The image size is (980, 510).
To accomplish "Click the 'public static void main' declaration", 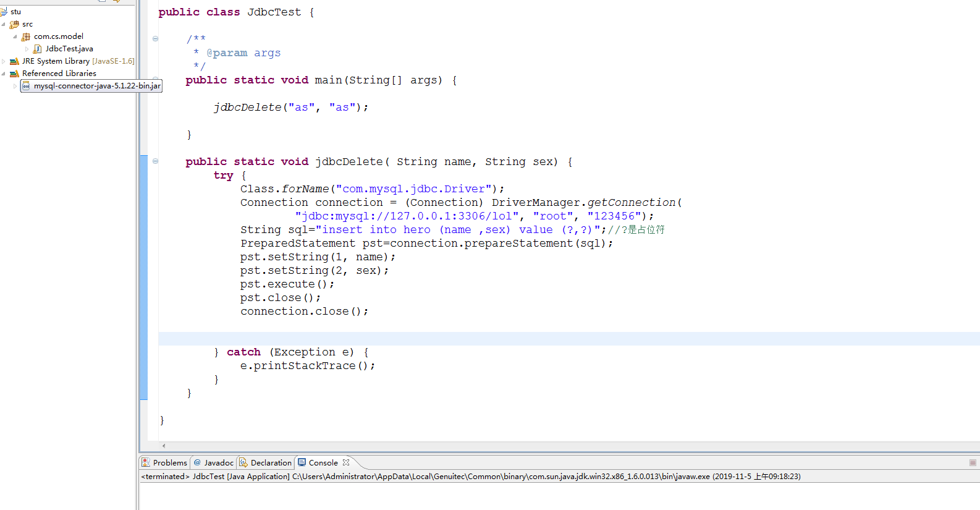I will [321, 80].
